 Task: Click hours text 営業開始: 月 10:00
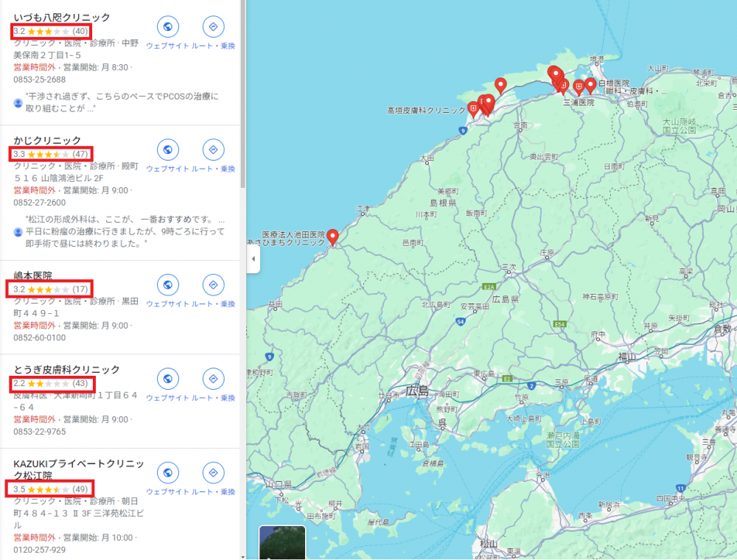(98, 538)
